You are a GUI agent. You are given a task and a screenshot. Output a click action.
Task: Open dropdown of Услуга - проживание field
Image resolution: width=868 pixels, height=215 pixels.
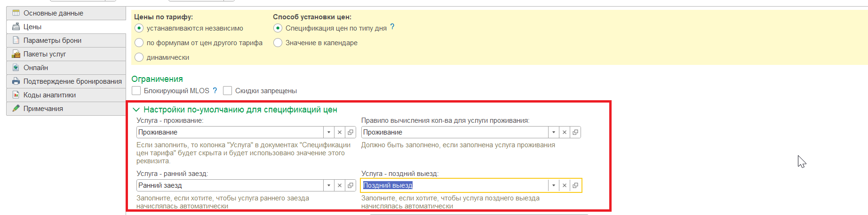(329, 132)
